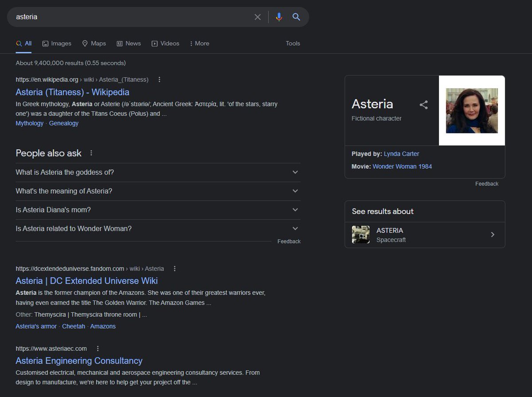This screenshot has height=397, width=532.
Task: Open three-dot menu next to Wikipedia URL
Action: [x=160, y=80]
